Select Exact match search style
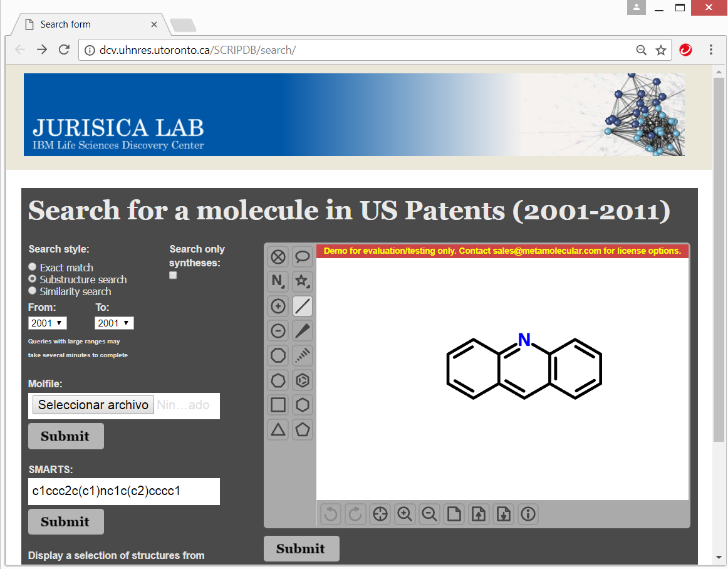Image resolution: width=728 pixels, height=569 pixels. [x=33, y=267]
